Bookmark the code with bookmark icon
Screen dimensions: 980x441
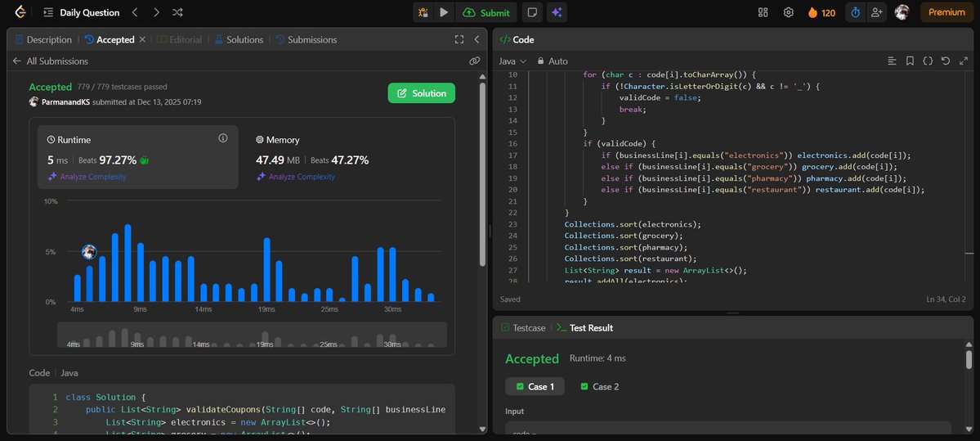(x=910, y=61)
